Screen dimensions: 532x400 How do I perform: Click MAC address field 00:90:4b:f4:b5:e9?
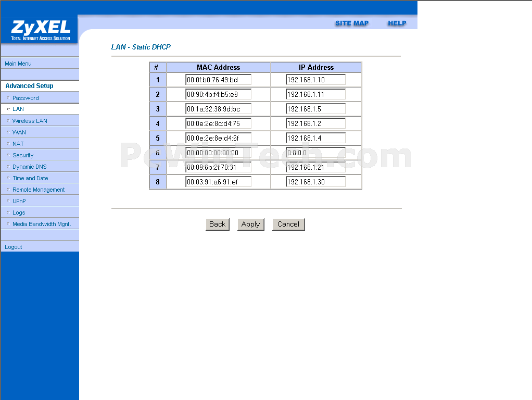pos(219,94)
